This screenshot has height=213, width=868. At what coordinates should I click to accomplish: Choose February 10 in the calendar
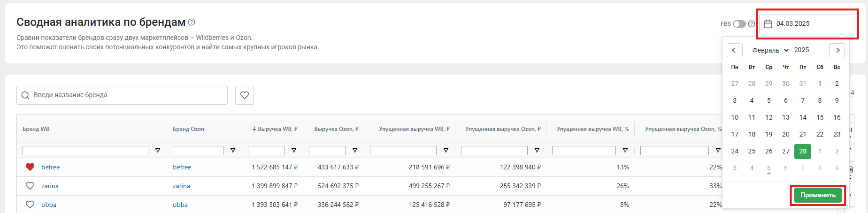(735, 117)
